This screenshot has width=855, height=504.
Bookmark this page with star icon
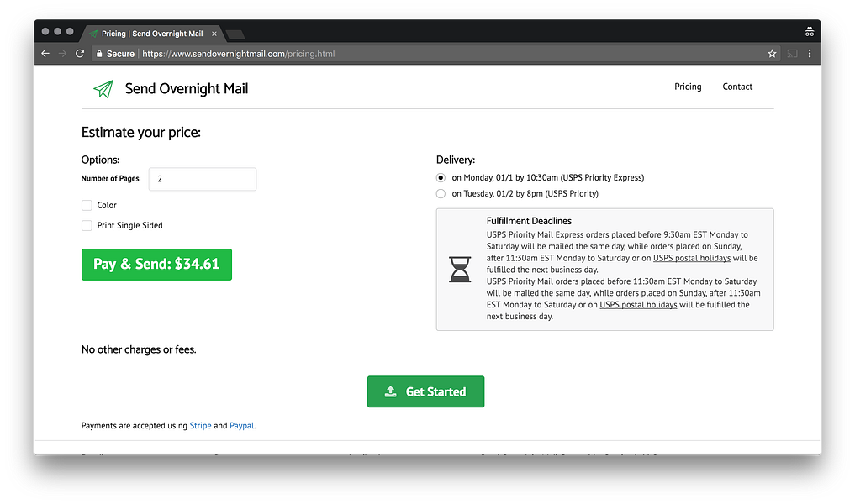[x=772, y=54]
